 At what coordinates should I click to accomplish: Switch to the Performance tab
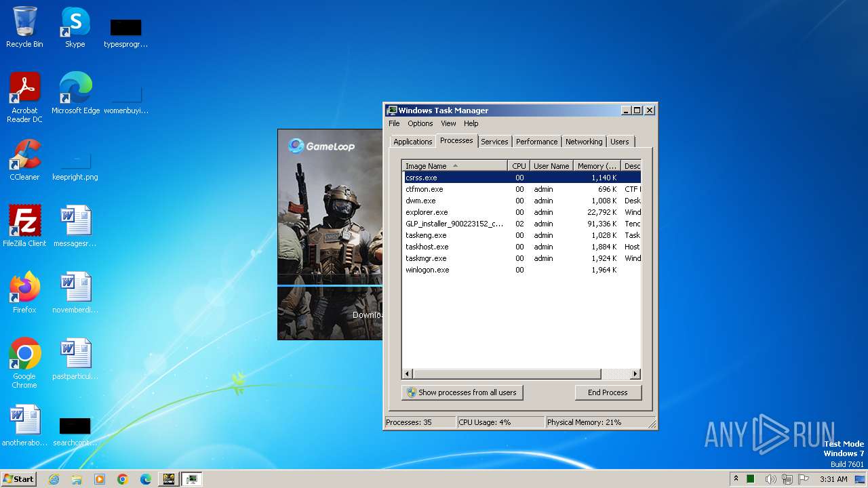[x=536, y=142]
